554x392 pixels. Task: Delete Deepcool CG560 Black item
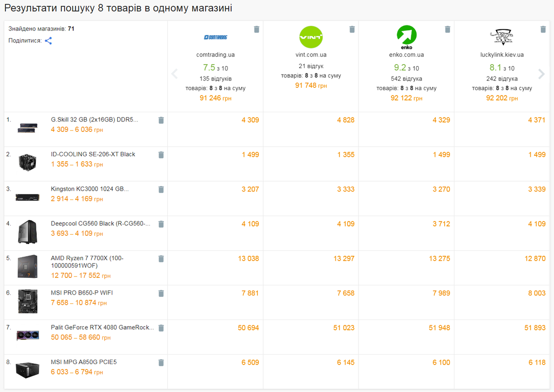coord(161,224)
